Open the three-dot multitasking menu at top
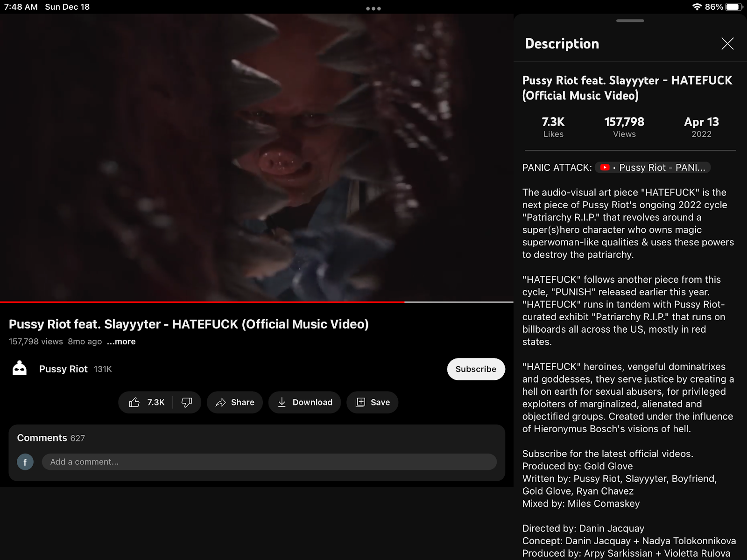 [x=373, y=8]
